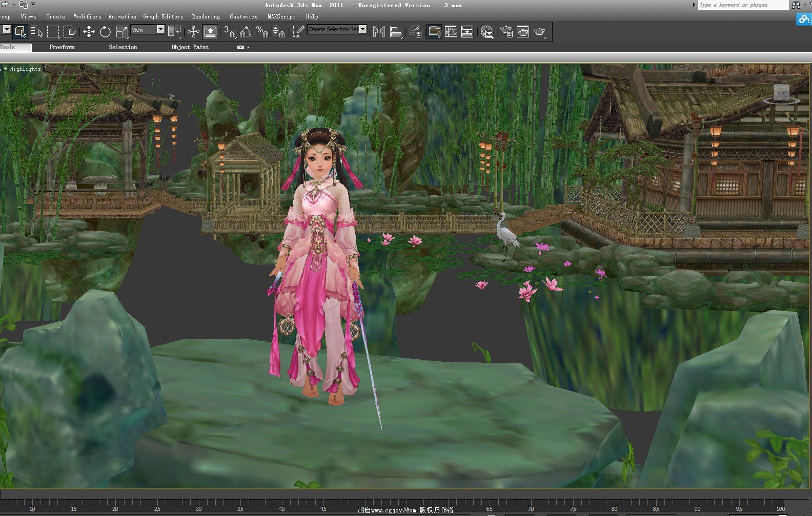The height and width of the screenshot is (516, 812).
Task: Expand ribbon display options arrow
Action: click(249, 47)
